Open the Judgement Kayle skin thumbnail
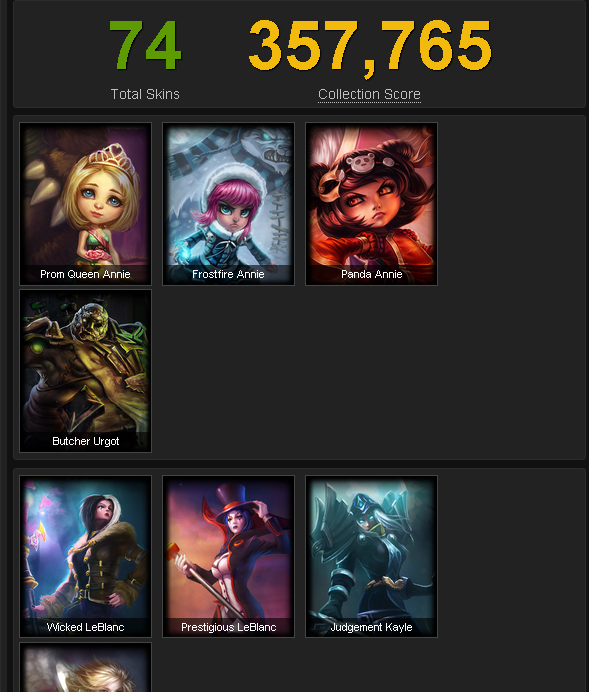The width and height of the screenshot is (589, 692). [x=371, y=556]
